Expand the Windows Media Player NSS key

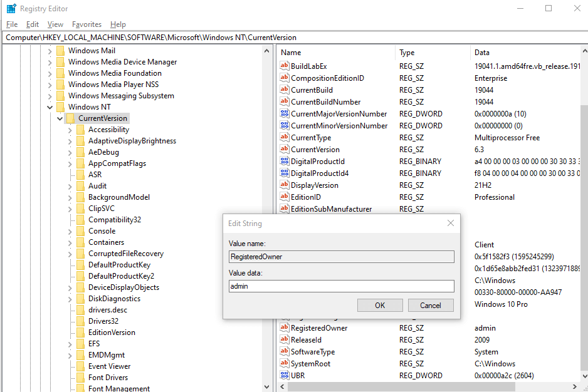(x=50, y=85)
